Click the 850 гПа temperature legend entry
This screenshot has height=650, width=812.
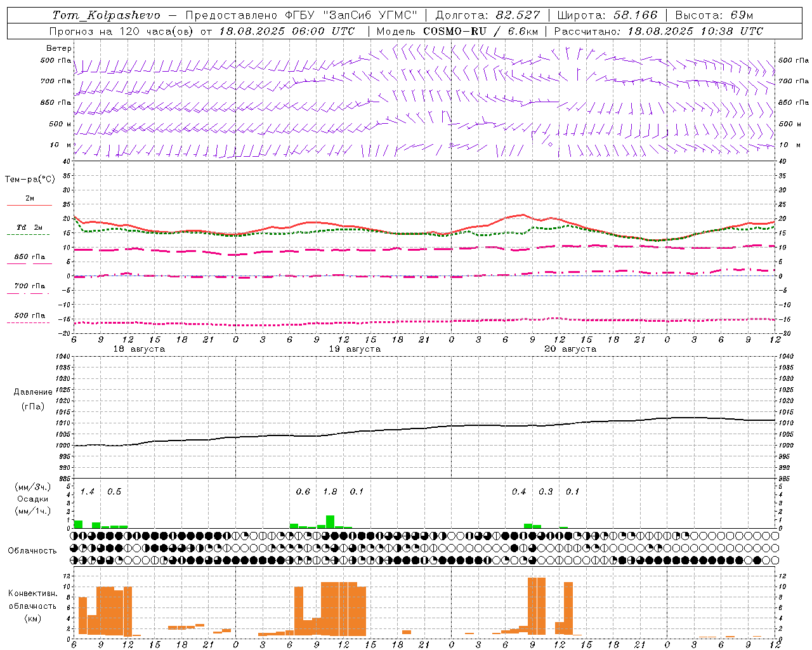coord(29,257)
